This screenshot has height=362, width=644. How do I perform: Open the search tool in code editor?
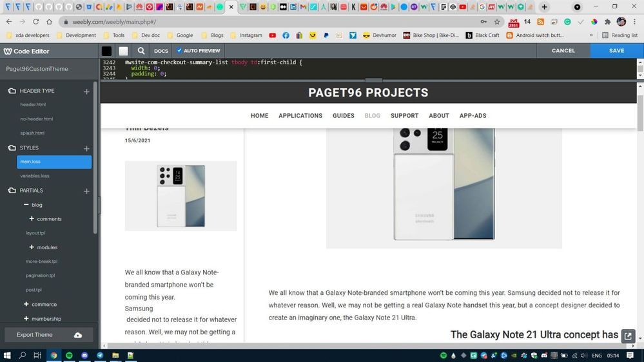(141, 51)
